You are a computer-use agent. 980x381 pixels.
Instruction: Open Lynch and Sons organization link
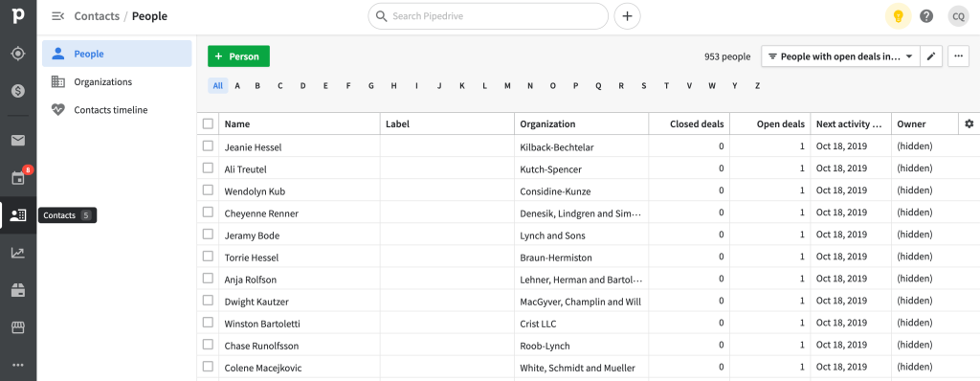pos(552,235)
